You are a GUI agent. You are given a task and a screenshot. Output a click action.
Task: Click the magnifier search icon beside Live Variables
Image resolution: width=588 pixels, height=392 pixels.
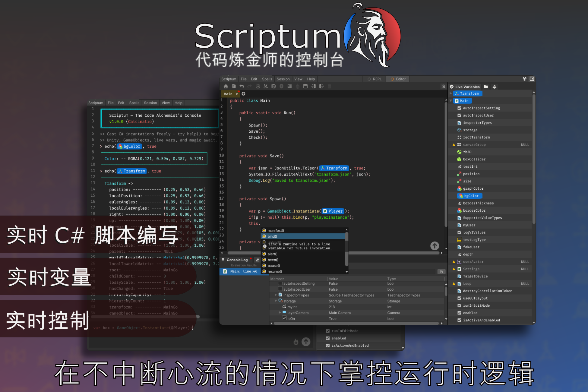tap(443, 87)
